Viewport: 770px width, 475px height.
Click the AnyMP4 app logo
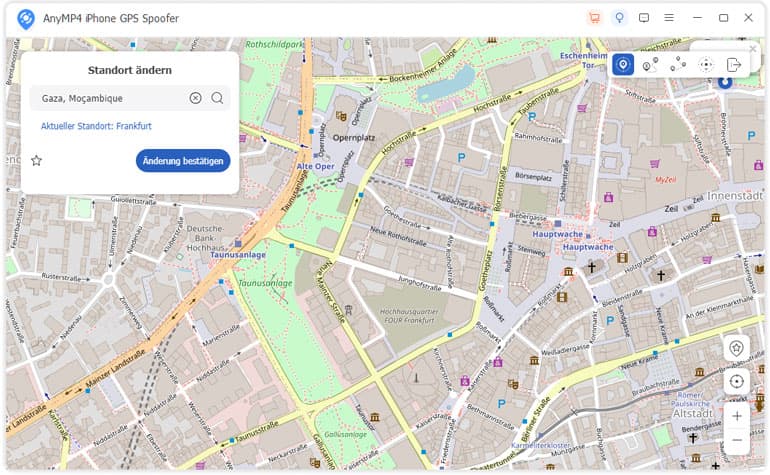(x=26, y=19)
